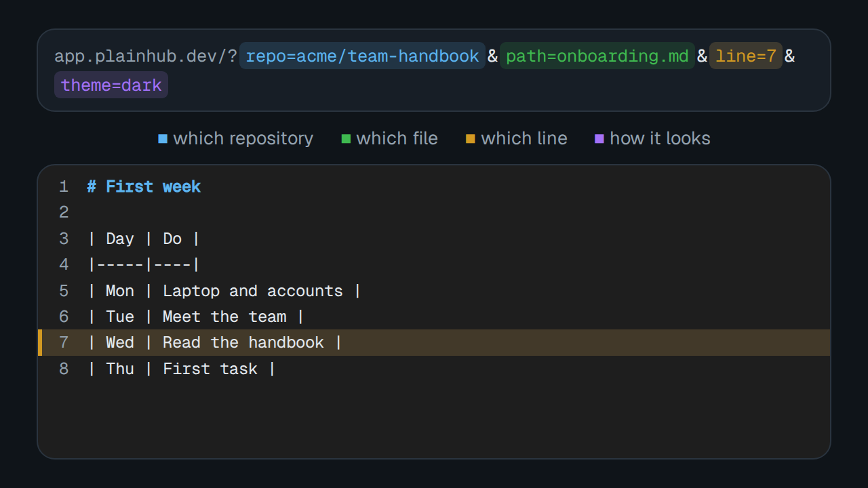The image size is (868, 488).
Task: Click the repo=acme/team-handbook URL parameter
Action: (362, 56)
